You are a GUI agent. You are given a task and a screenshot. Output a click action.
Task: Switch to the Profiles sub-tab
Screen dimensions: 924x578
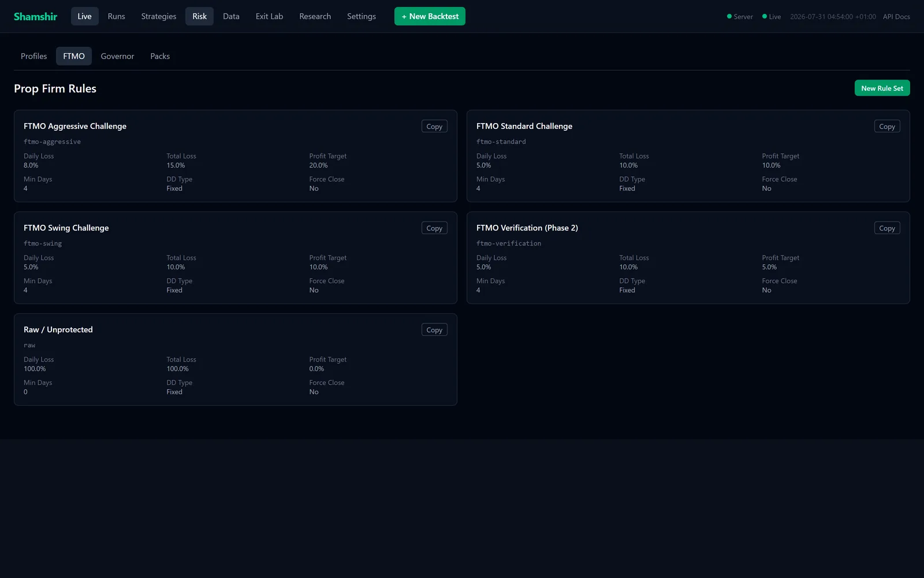(34, 56)
